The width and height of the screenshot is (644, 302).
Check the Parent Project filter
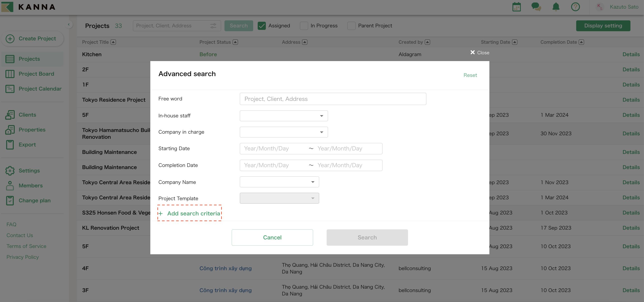[351, 26]
